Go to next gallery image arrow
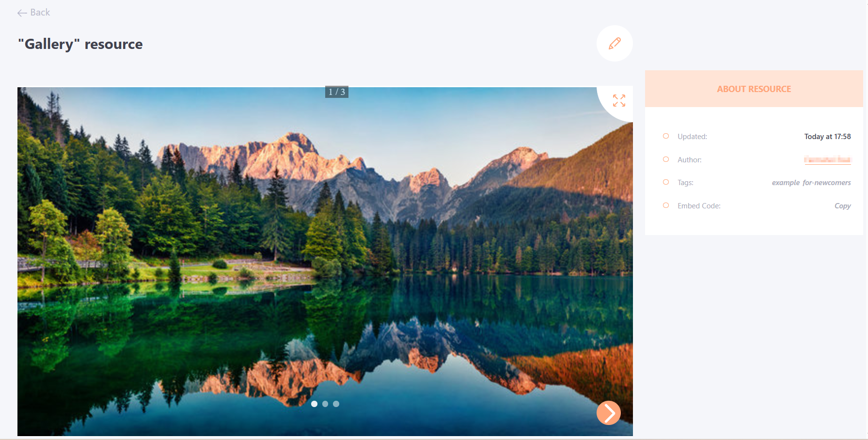 pos(609,413)
